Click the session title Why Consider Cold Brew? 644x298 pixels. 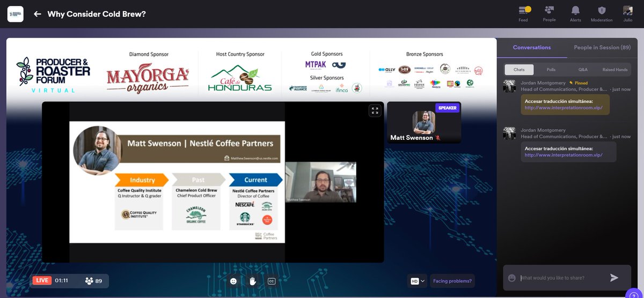tap(97, 14)
